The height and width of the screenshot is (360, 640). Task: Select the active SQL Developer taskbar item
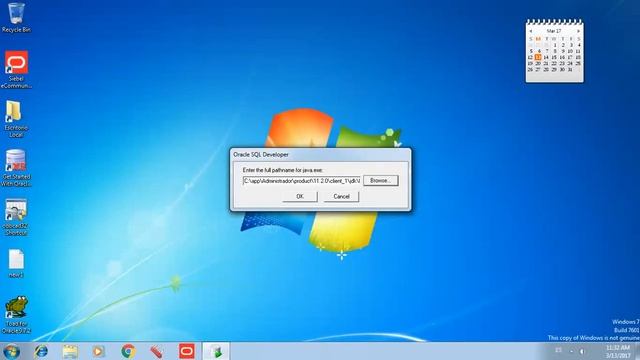pos(216,351)
